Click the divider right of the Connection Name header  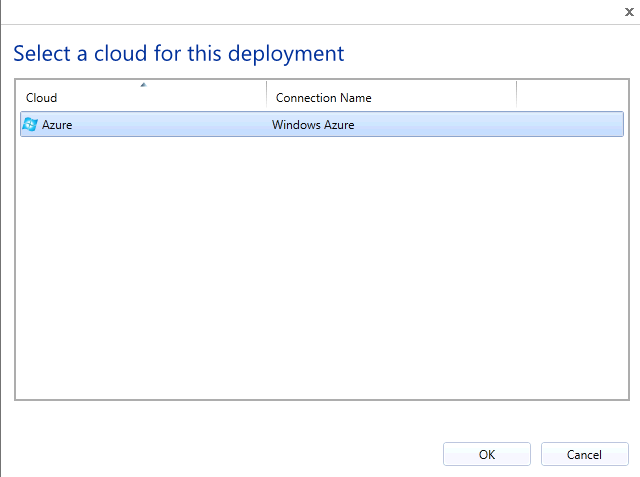pyautogui.click(x=516, y=95)
